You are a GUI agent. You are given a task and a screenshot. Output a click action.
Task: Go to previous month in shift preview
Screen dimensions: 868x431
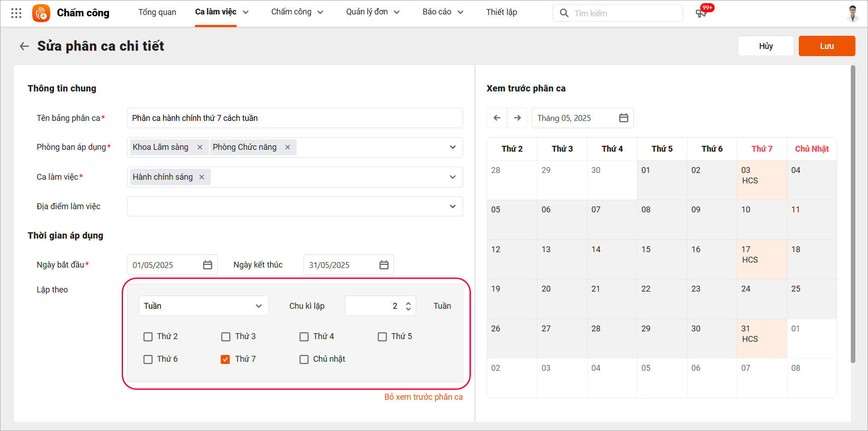(x=497, y=118)
